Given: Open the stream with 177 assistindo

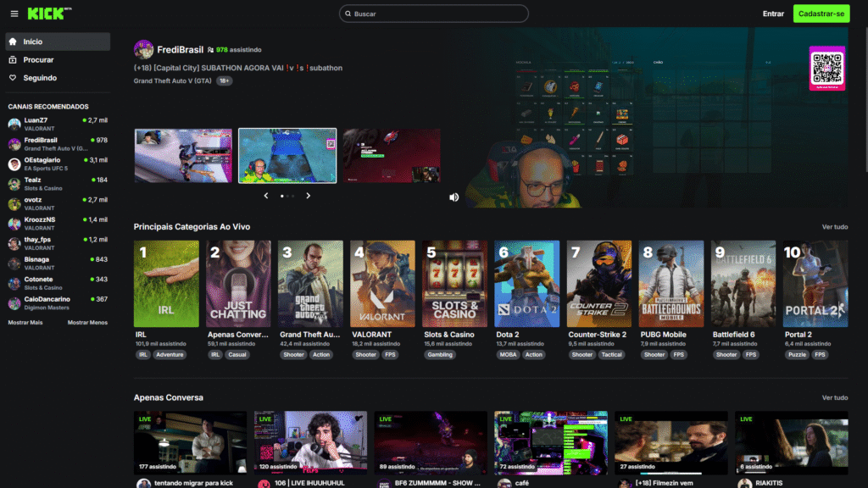Looking at the screenshot, I should coord(191,442).
